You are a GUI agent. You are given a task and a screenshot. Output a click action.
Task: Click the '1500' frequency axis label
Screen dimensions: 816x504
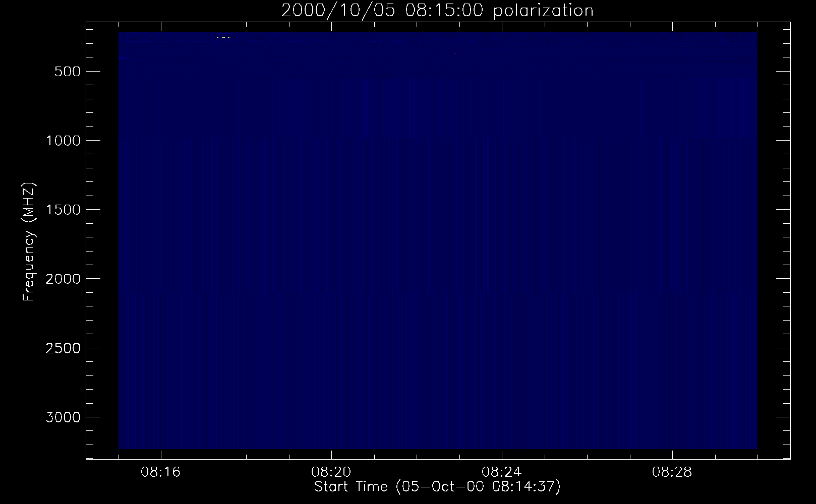(63, 210)
